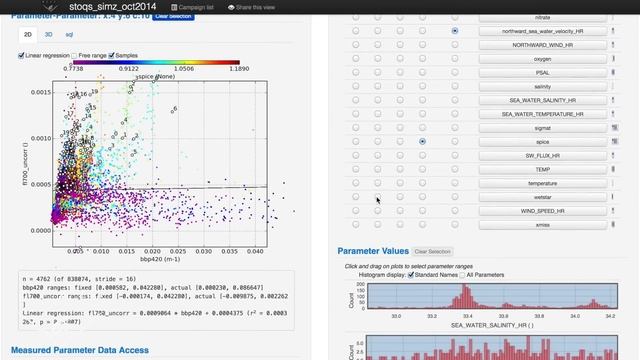The image size is (640, 360).
Task: Clear the Parameter Values selection
Action: pos(433,251)
